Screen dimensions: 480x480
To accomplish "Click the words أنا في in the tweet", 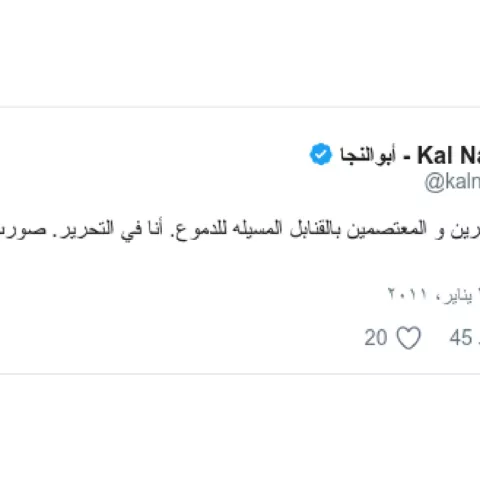I will click(142, 230).
